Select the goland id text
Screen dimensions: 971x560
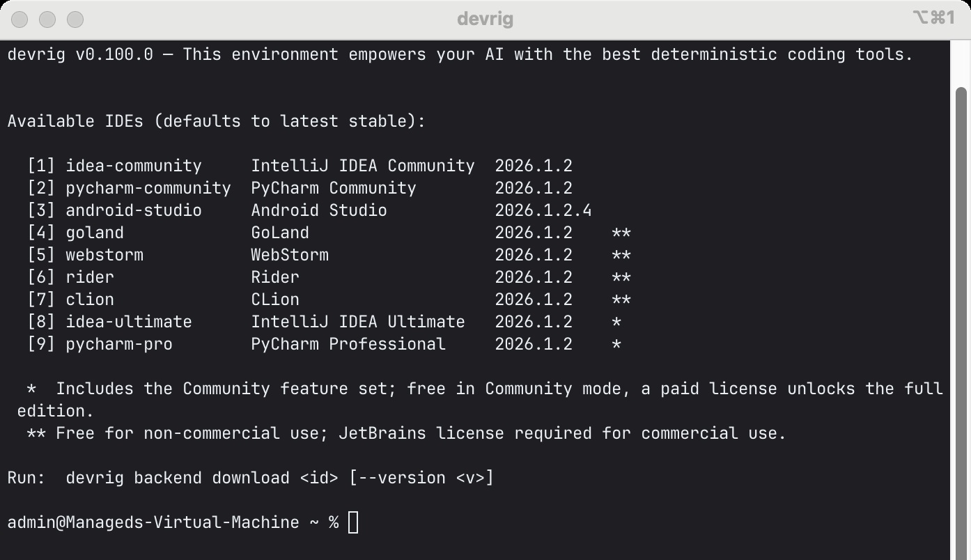coord(95,233)
